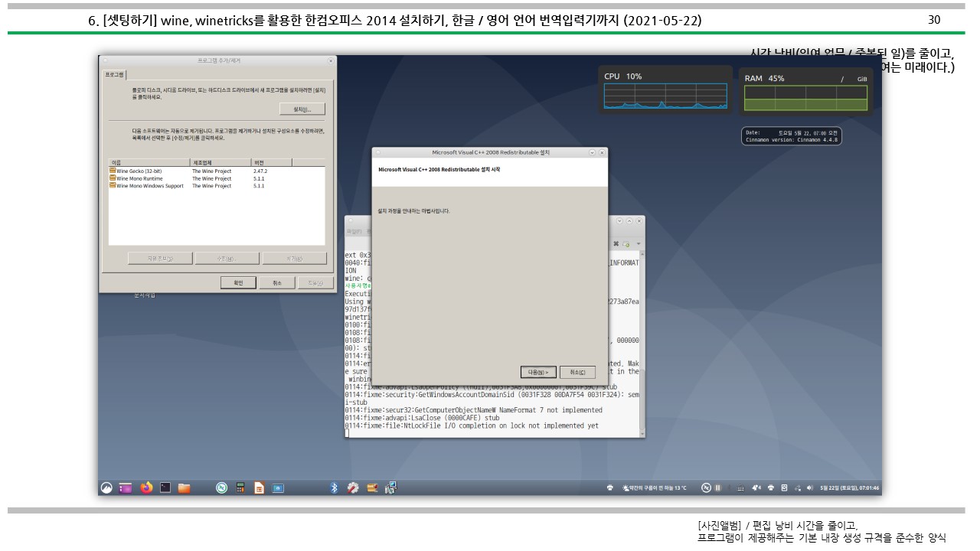Click 취소(C) in the Visual C++ installer

point(577,372)
